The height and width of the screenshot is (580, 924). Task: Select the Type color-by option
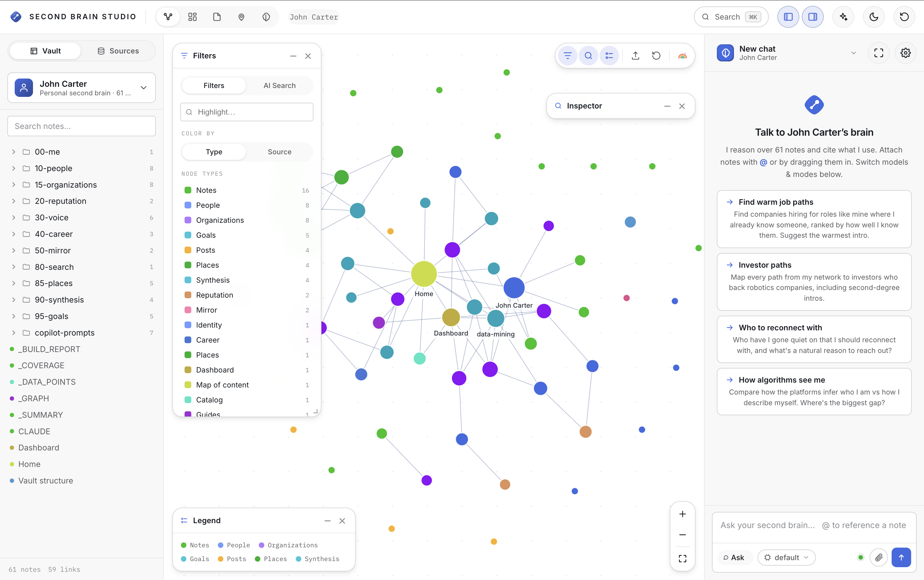point(214,152)
